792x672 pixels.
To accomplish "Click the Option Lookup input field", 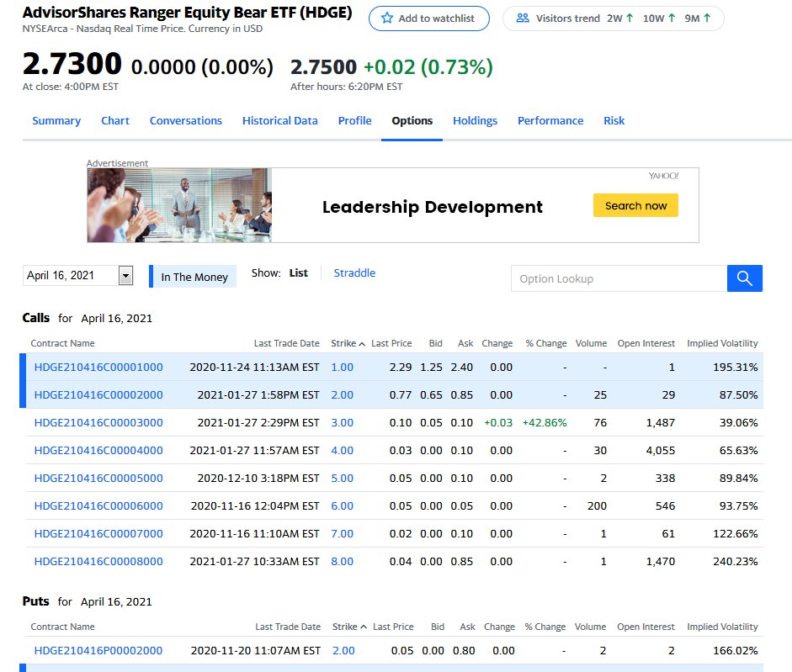I will coord(619,278).
